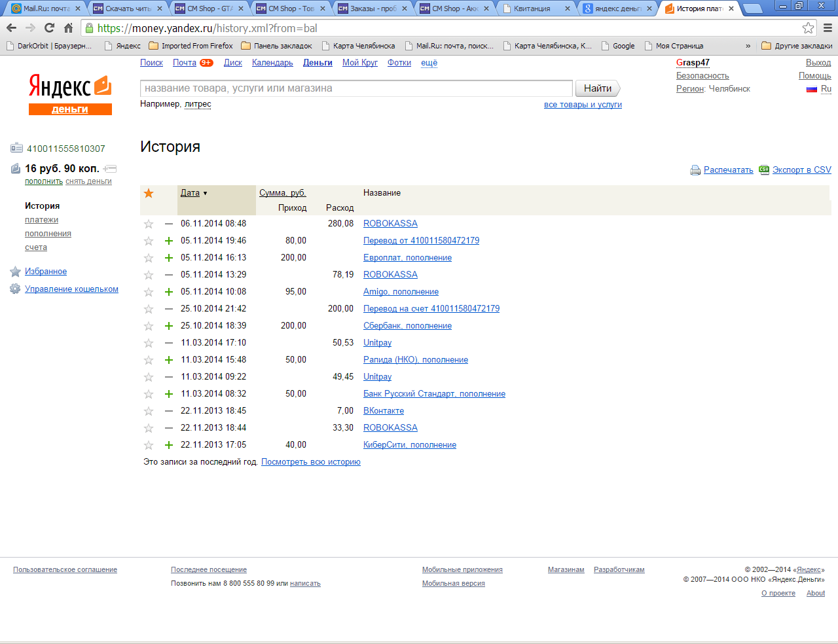Open the DarkOrbit bookmark
The height and width of the screenshot is (644, 838).
pyautogui.click(x=49, y=46)
